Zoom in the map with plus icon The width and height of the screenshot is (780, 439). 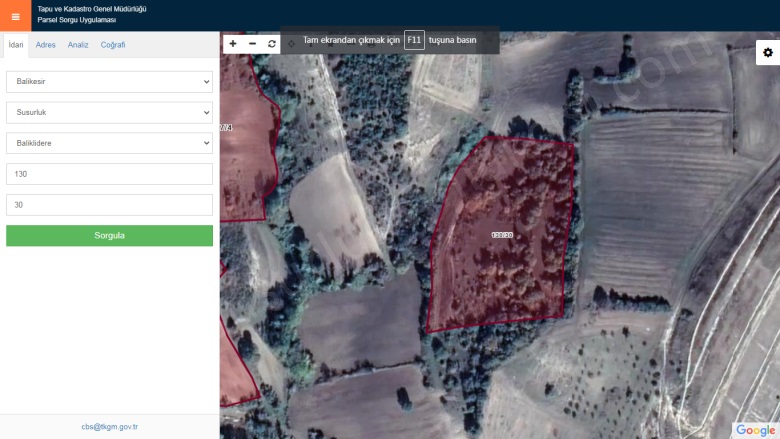233,44
